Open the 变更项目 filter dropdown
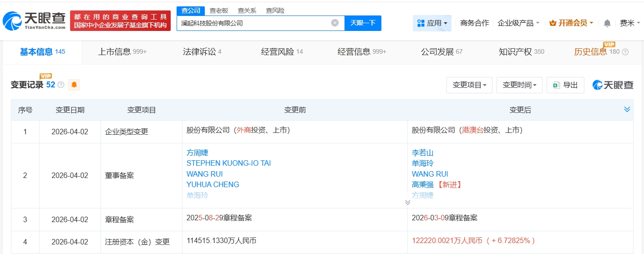This screenshot has height=254, width=644. pos(469,85)
